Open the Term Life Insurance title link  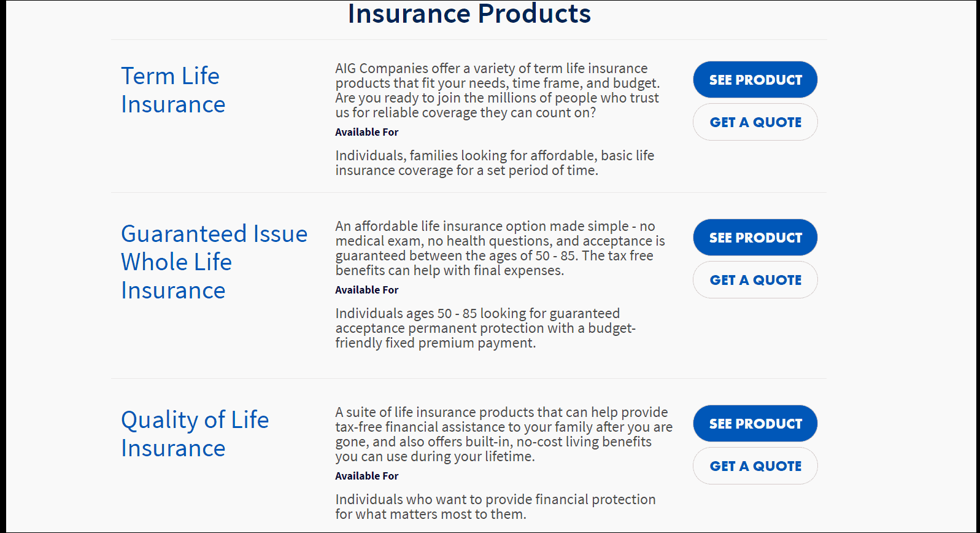[x=173, y=90]
